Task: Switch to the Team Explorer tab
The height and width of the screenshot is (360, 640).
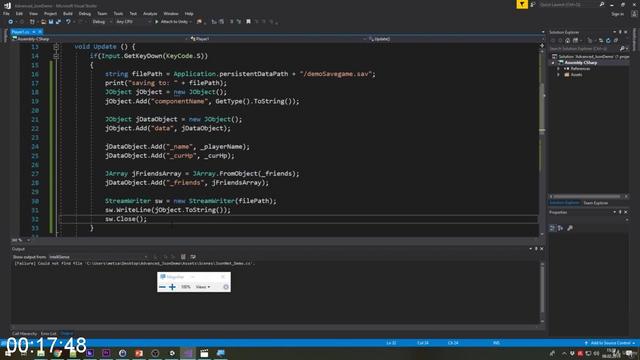Action: (596, 203)
